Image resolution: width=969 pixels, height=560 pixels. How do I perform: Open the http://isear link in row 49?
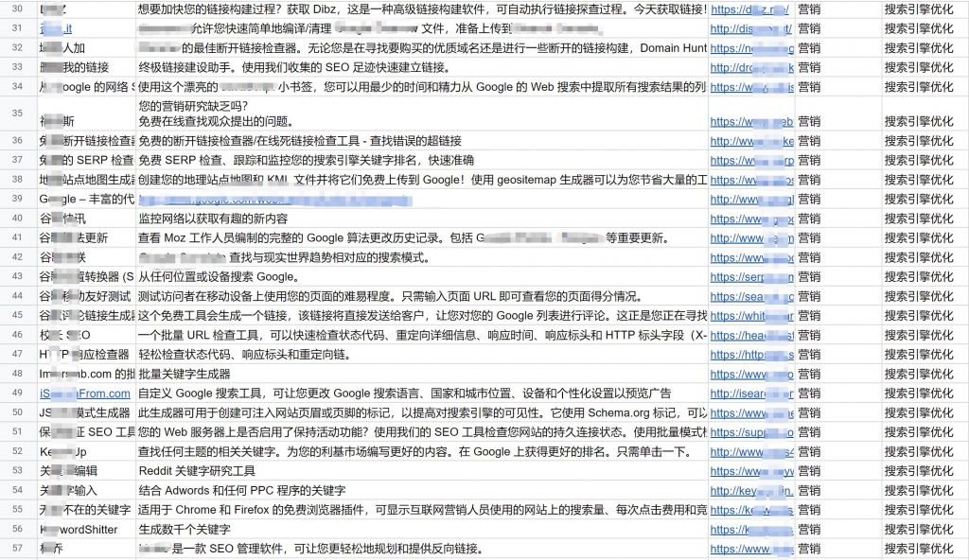pyautogui.click(x=752, y=394)
